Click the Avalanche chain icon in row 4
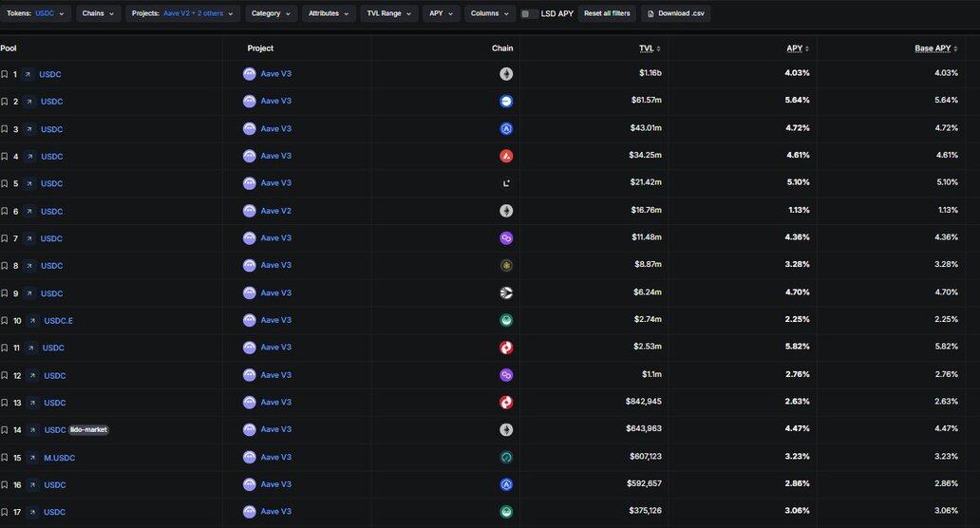 [506, 156]
